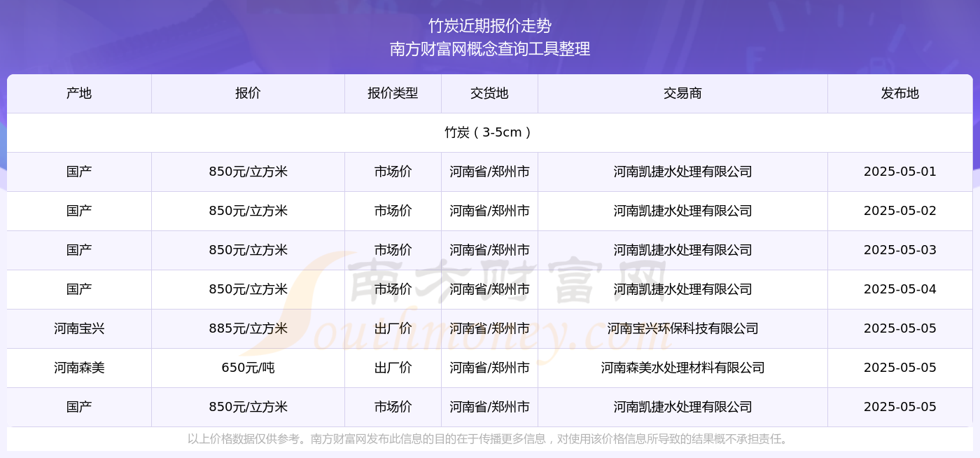Image resolution: width=980 pixels, height=458 pixels.
Task: Click 河南凯捷水处理有限公司 in the 2025-05-01 row
Action: tap(682, 172)
